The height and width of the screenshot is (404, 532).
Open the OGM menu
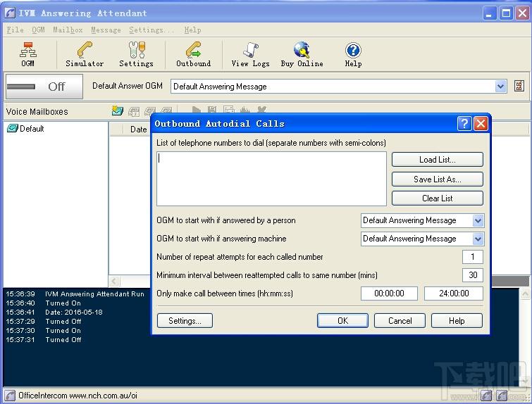point(38,30)
